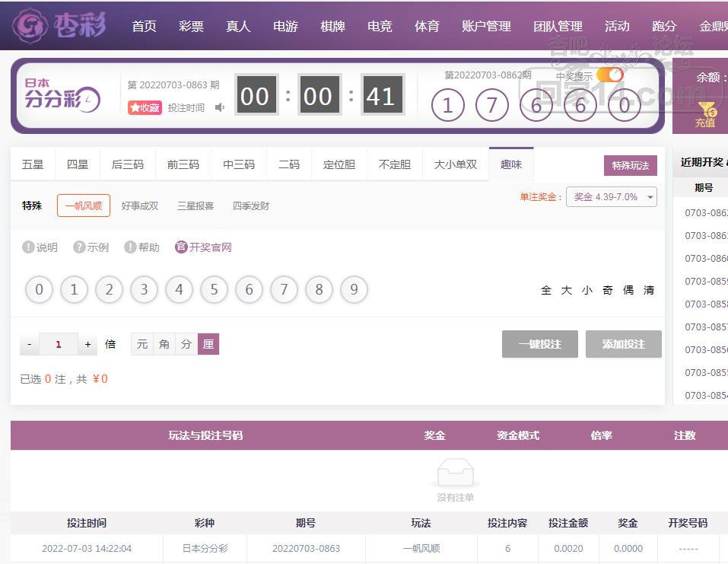Open the 奖金 4.39-7.0% dropdown
Viewport: 728px width, 564px height.
[x=611, y=197]
